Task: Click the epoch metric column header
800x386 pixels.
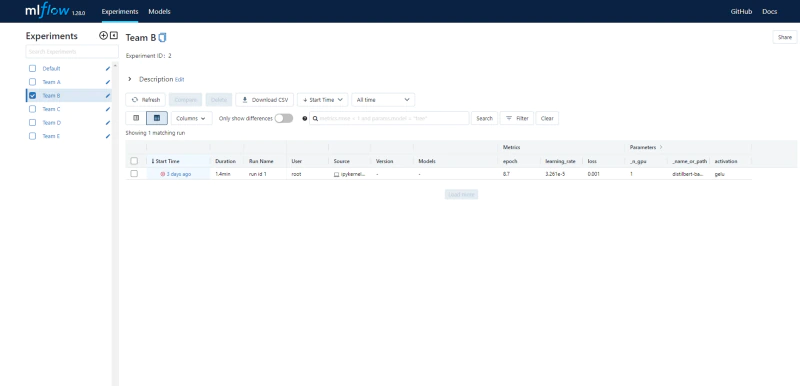Action: pos(510,161)
